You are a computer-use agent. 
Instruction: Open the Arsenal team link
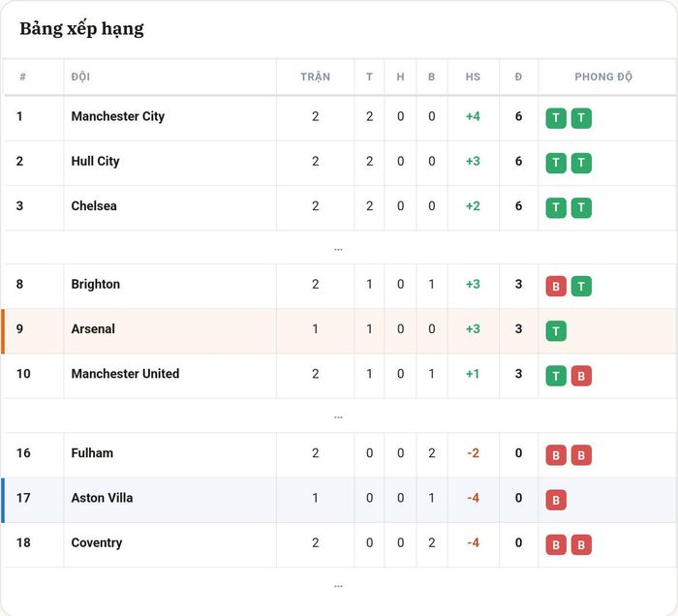(93, 329)
